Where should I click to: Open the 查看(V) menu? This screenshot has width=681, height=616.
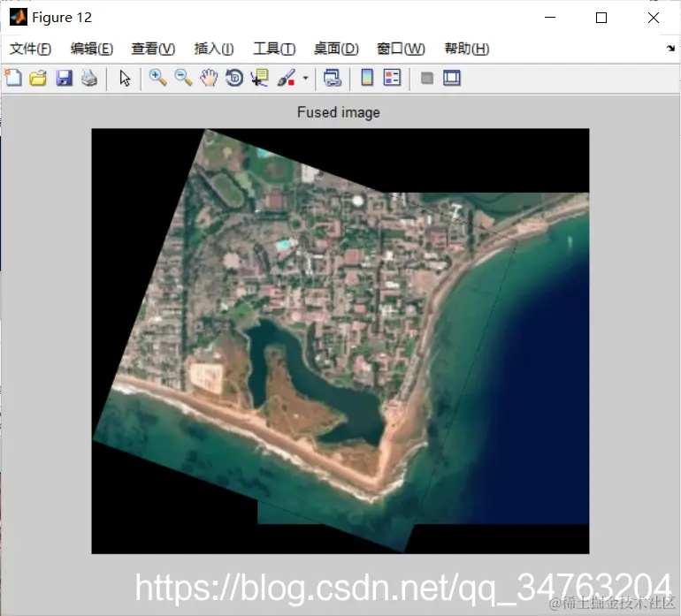(153, 49)
